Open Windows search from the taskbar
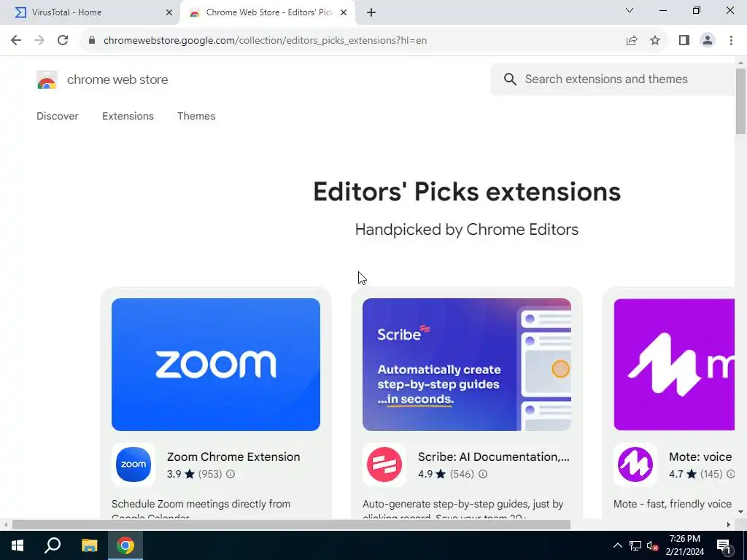Image resolution: width=747 pixels, height=560 pixels. [53, 545]
